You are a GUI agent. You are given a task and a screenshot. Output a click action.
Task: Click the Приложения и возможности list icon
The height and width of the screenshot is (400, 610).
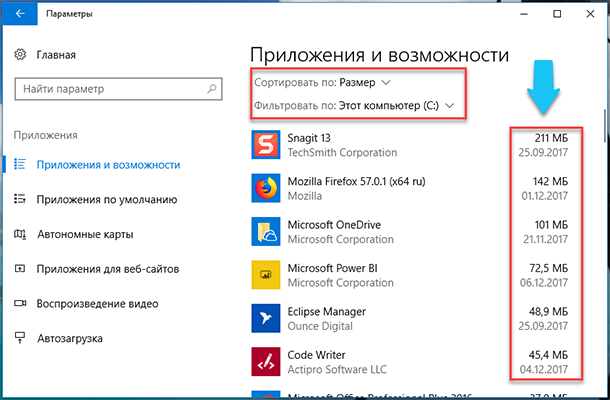20,164
